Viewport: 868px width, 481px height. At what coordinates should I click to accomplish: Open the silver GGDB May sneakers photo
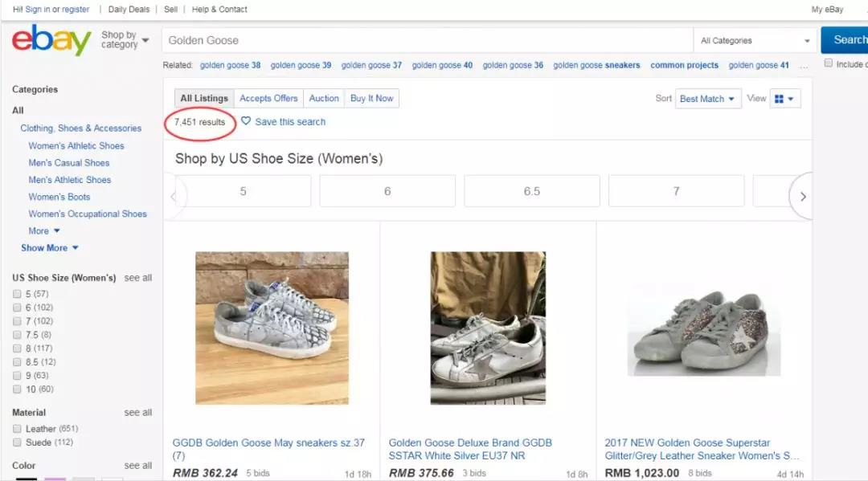272,328
